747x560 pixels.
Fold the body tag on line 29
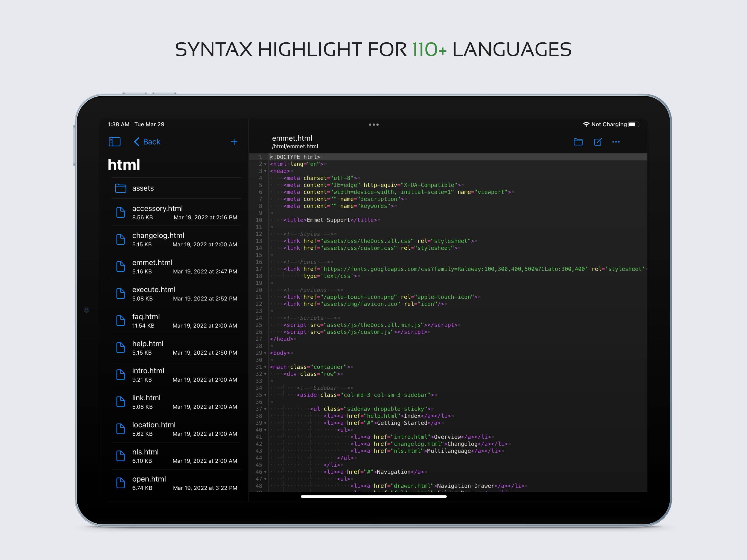(x=265, y=353)
